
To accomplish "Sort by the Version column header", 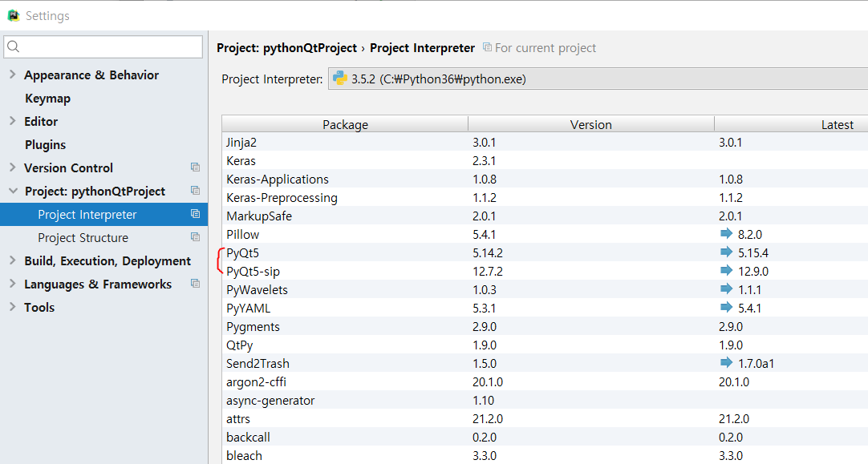I will [x=591, y=124].
